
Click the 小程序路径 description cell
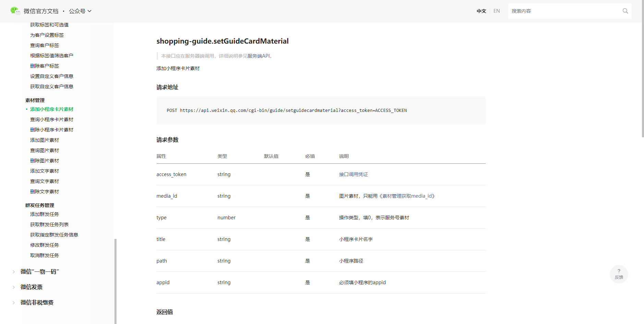point(351,261)
